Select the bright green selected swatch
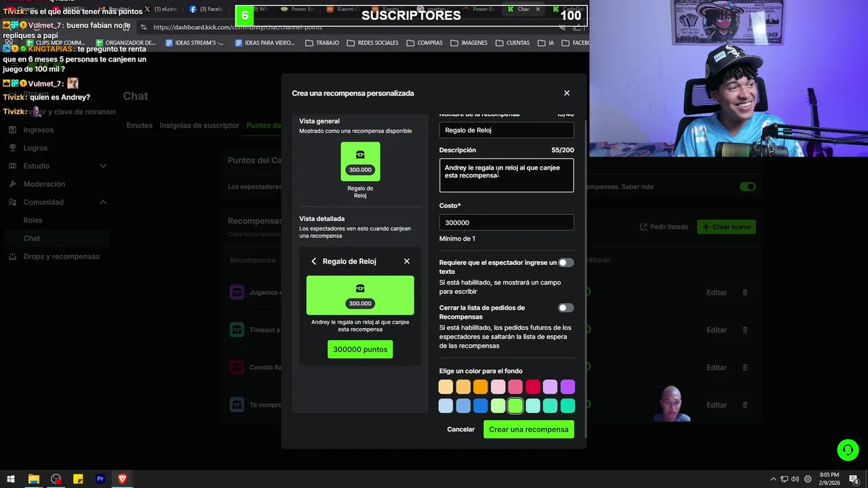The image size is (868, 488). (x=515, y=406)
